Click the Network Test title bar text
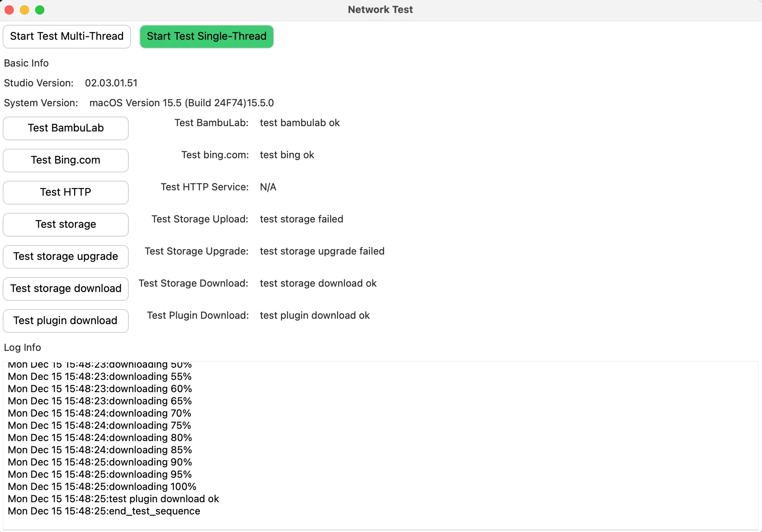Image resolution: width=762 pixels, height=532 pixels. [380, 10]
